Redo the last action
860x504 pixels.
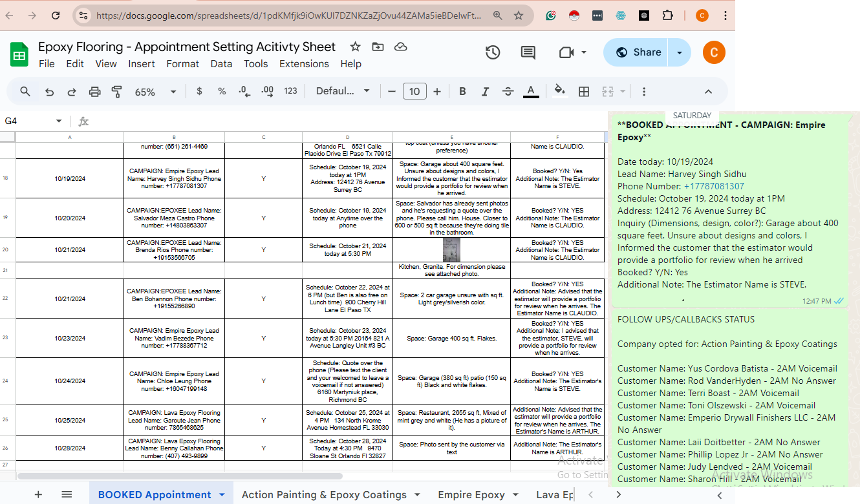tap(72, 92)
